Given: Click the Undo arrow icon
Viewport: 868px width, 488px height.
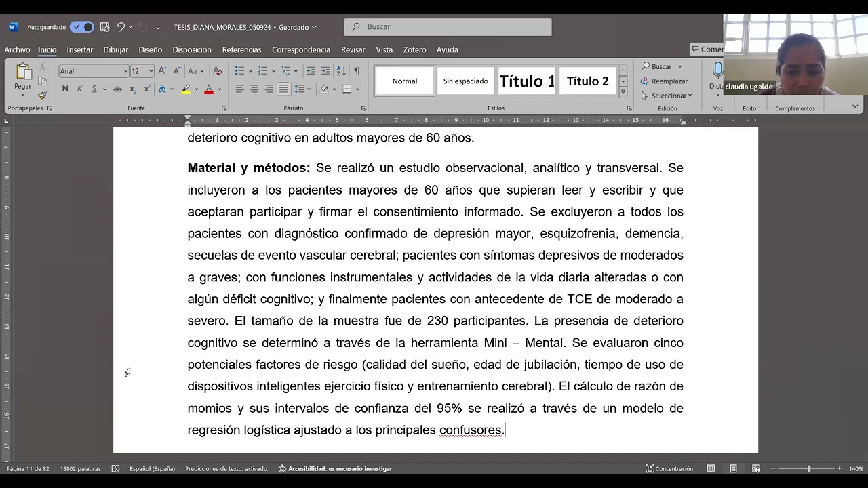Looking at the screenshot, I should click(120, 27).
